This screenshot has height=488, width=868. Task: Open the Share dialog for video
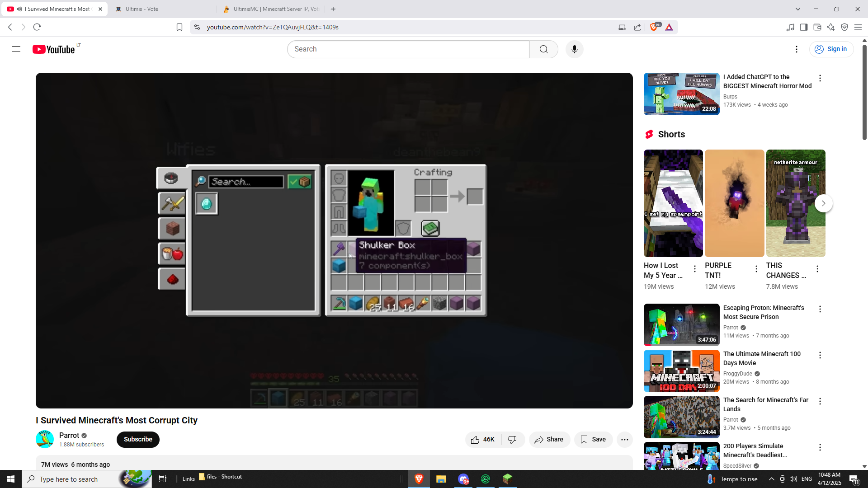point(549,439)
